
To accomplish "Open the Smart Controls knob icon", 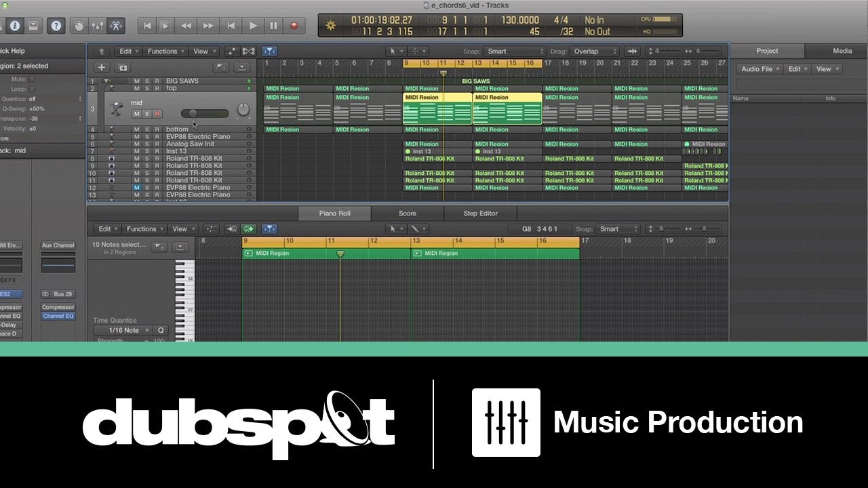I will [x=79, y=26].
